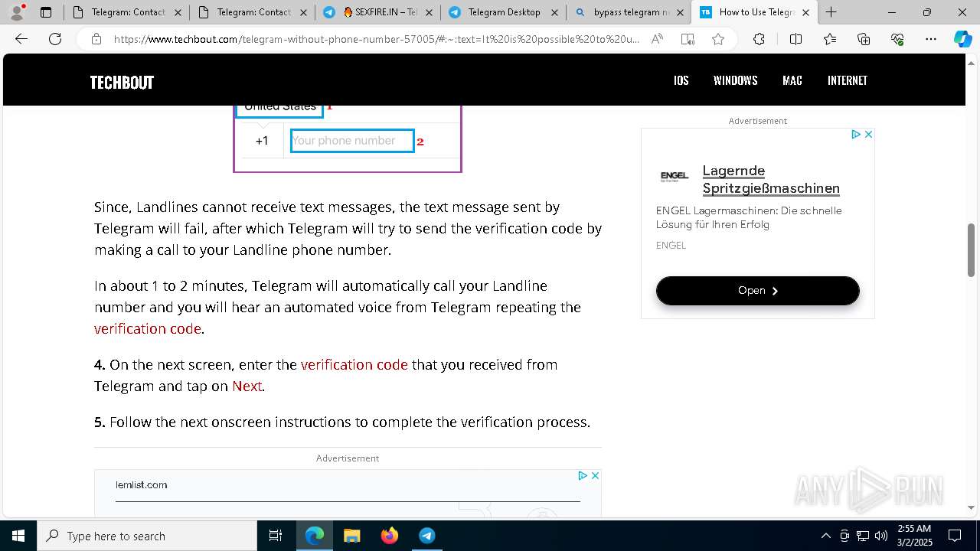
Task: Open Edge Settings and more menu
Action: pos(931,39)
